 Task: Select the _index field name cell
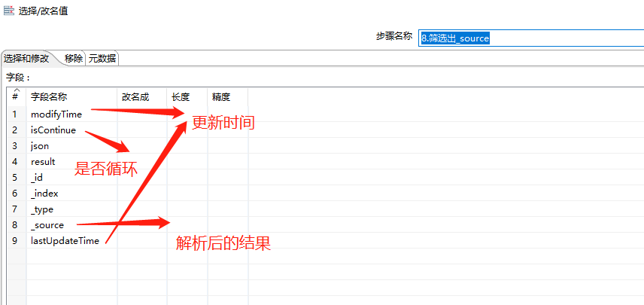pos(72,194)
